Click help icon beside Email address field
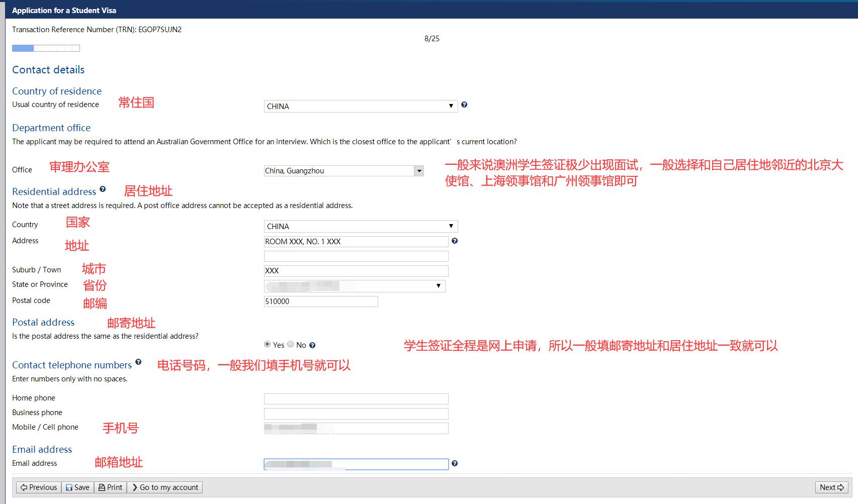Screen dimensions: 858x504 (455, 463)
